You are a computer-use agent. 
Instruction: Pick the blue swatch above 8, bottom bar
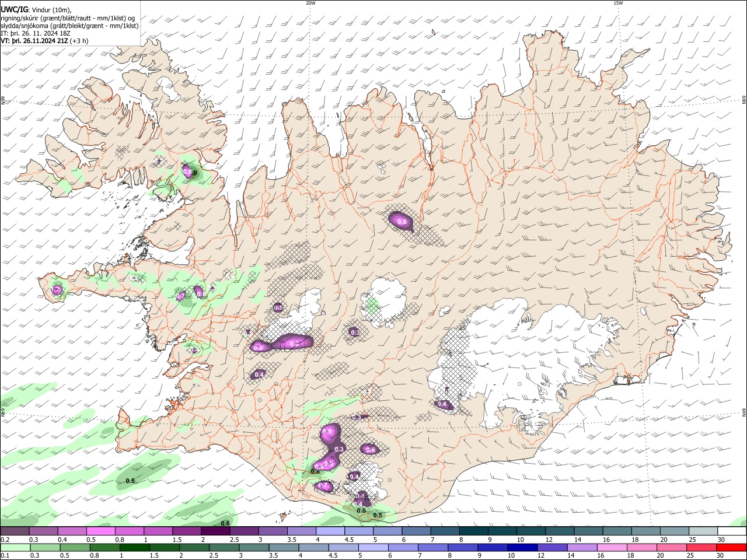pyautogui.click(x=463, y=548)
